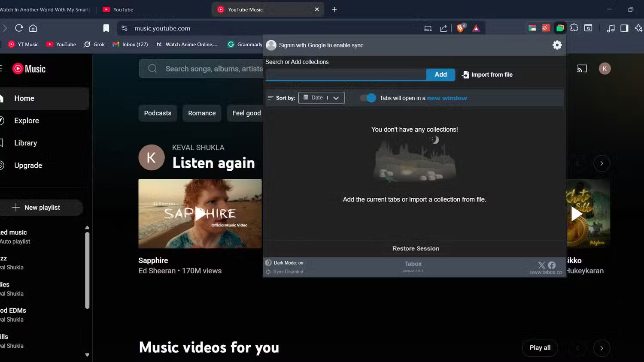Open Tabox settings via the gear icon
This screenshot has height=362, width=644.
pos(557,45)
